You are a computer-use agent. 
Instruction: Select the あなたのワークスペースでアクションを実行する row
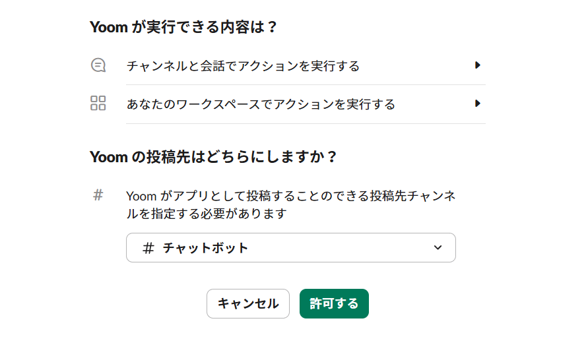(261, 104)
